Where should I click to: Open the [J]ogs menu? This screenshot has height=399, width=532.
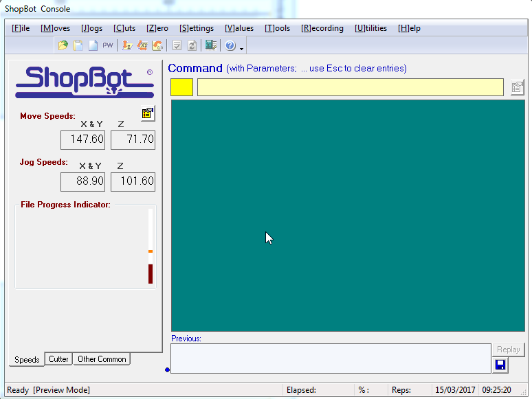(x=91, y=28)
